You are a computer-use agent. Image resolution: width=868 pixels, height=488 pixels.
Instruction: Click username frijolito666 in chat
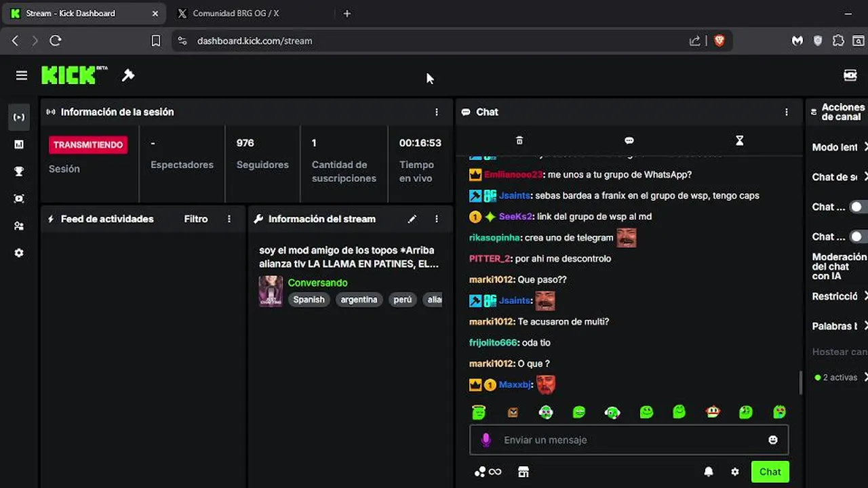point(493,343)
